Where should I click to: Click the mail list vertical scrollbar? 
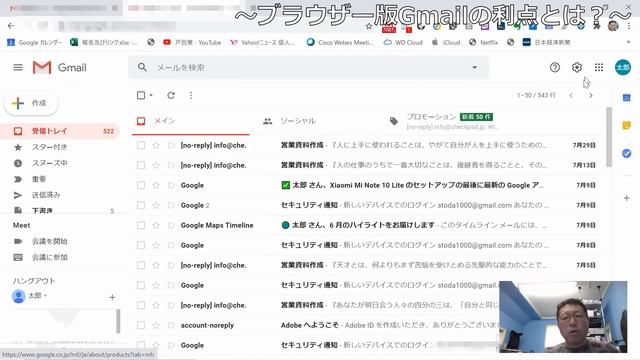pos(609,137)
